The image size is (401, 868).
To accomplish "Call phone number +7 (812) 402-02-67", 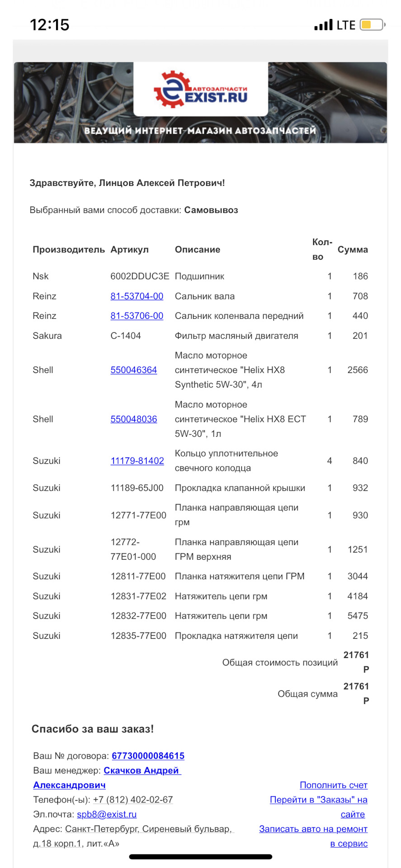I will (x=133, y=800).
